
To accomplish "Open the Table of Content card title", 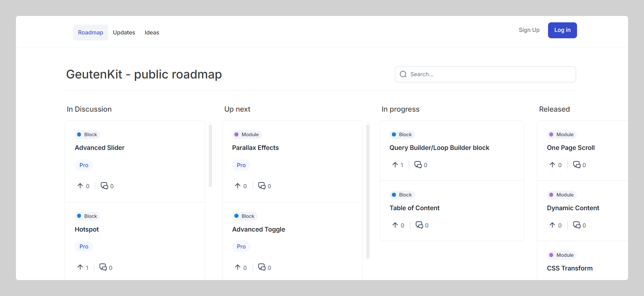I will (414, 208).
